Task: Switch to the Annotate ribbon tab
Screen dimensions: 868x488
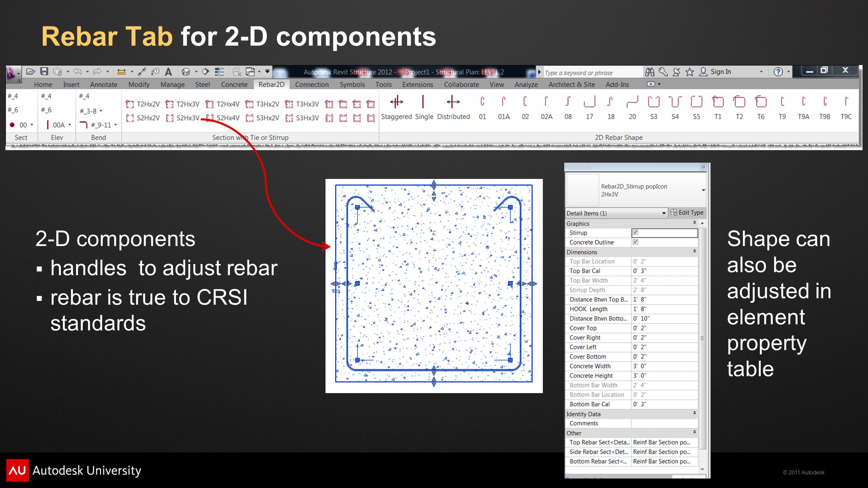Action: click(x=104, y=84)
